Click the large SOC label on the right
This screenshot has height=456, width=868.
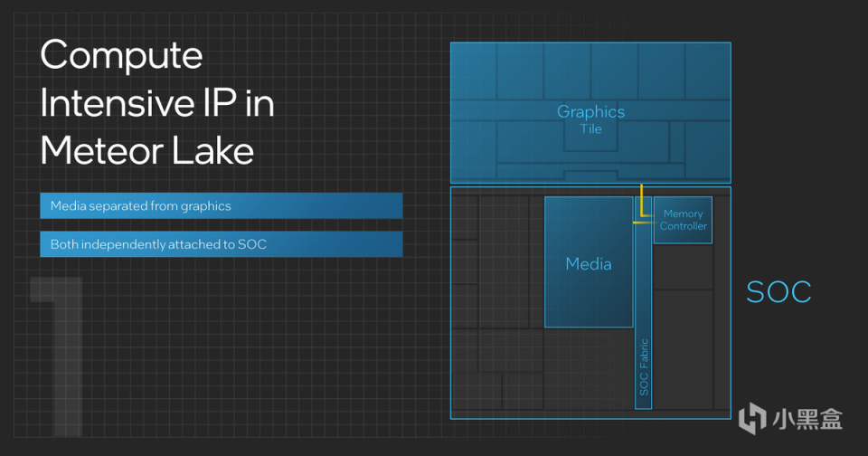778,292
